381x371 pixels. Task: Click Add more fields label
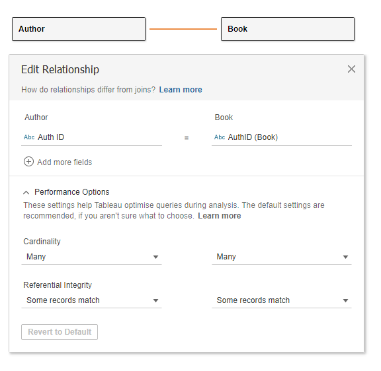64,162
